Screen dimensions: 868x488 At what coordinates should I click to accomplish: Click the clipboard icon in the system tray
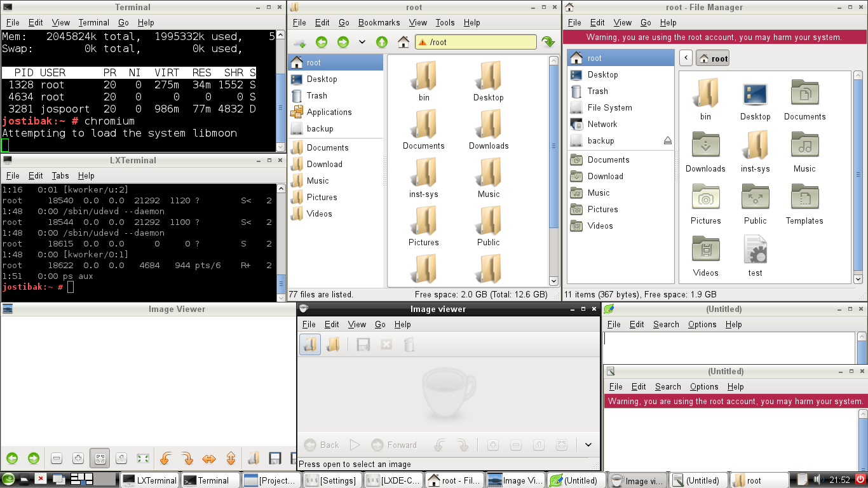pos(803,480)
